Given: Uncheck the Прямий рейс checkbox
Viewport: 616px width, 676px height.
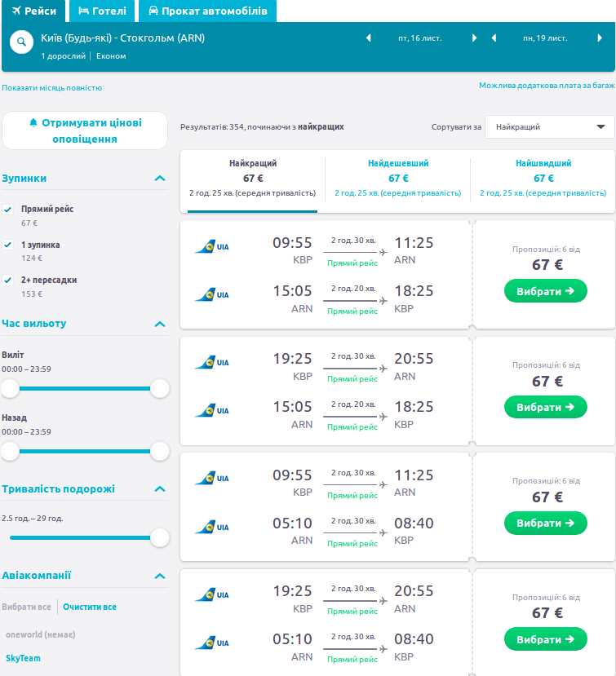Looking at the screenshot, I should tap(8, 210).
